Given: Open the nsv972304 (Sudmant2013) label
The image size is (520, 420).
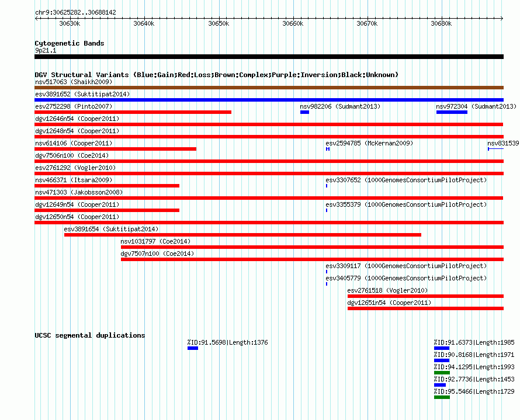Looking at the screenshot, I should point(476,106).
